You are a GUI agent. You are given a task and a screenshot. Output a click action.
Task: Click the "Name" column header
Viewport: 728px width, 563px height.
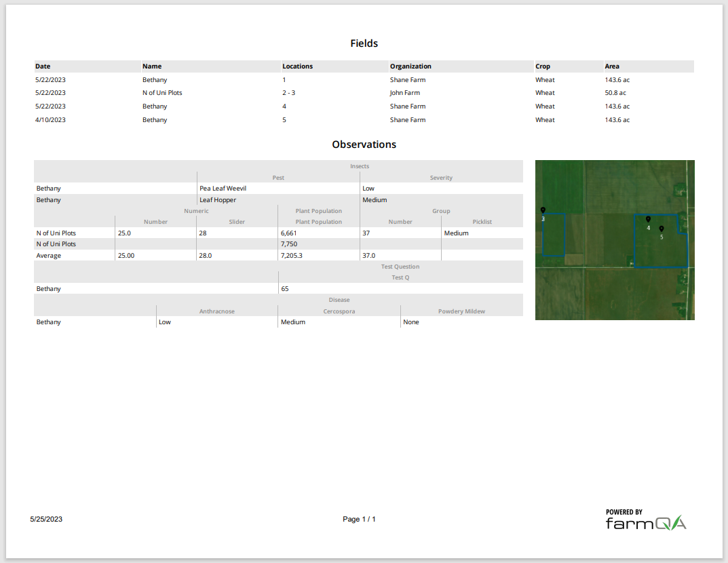[152, 66]
